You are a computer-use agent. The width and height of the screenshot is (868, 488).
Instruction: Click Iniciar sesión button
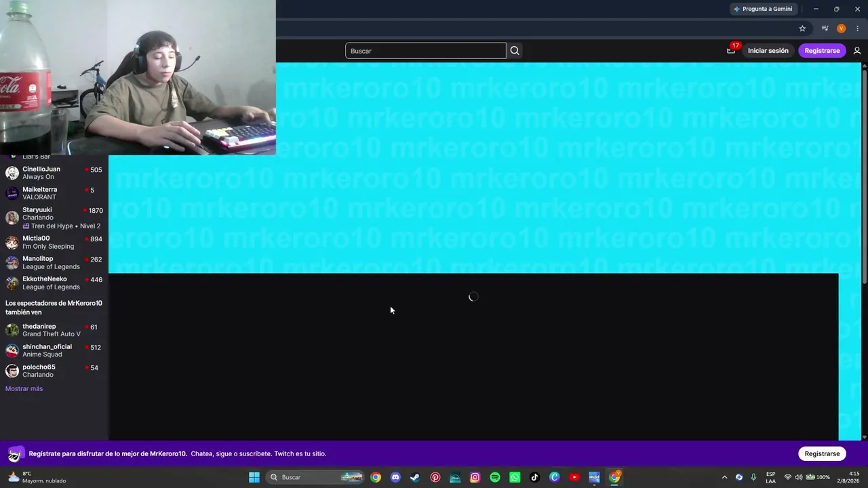tap(768, 51)
